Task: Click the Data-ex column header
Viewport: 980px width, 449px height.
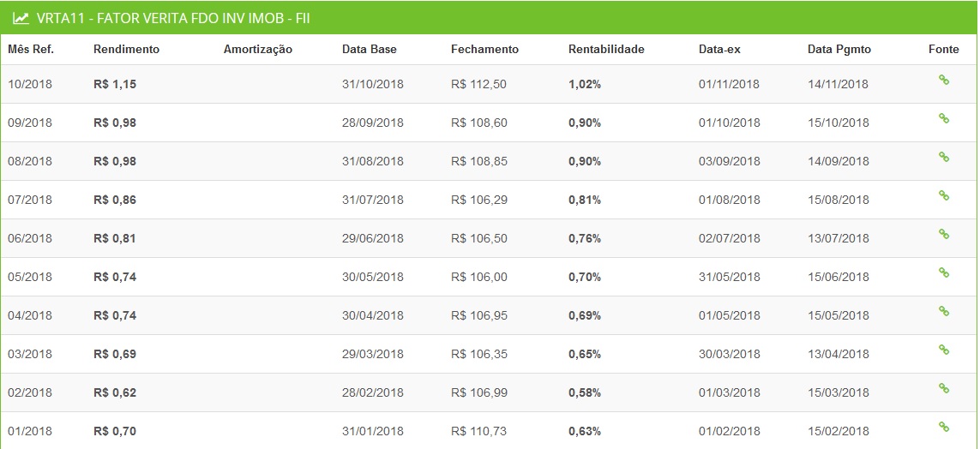Action: 719,50
